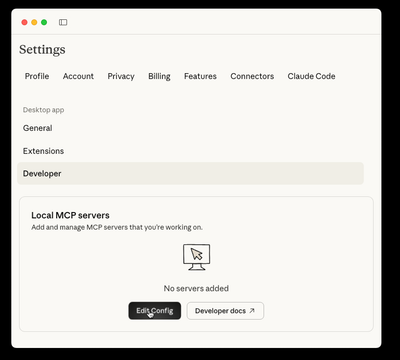Switch to the Claude Code tab

coord(311,76)
